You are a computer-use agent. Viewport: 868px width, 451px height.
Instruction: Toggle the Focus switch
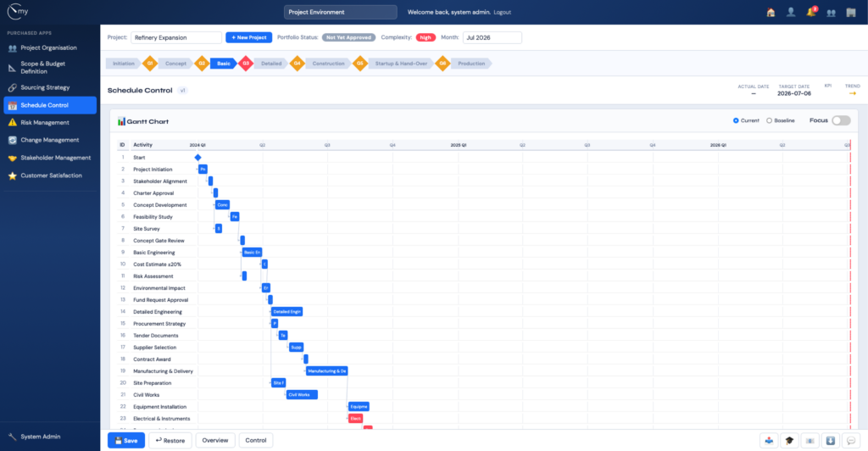coord(841,120)
